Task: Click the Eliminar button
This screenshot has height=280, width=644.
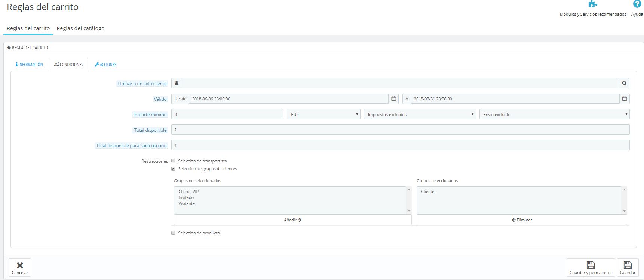Action: 522,220
